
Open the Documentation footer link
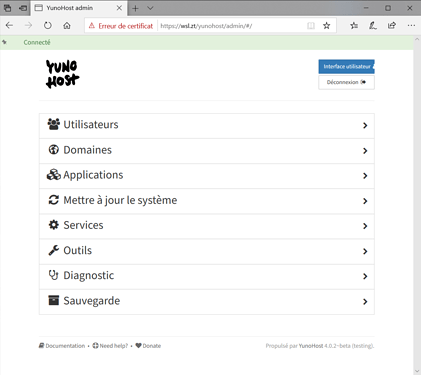[62, 346]
